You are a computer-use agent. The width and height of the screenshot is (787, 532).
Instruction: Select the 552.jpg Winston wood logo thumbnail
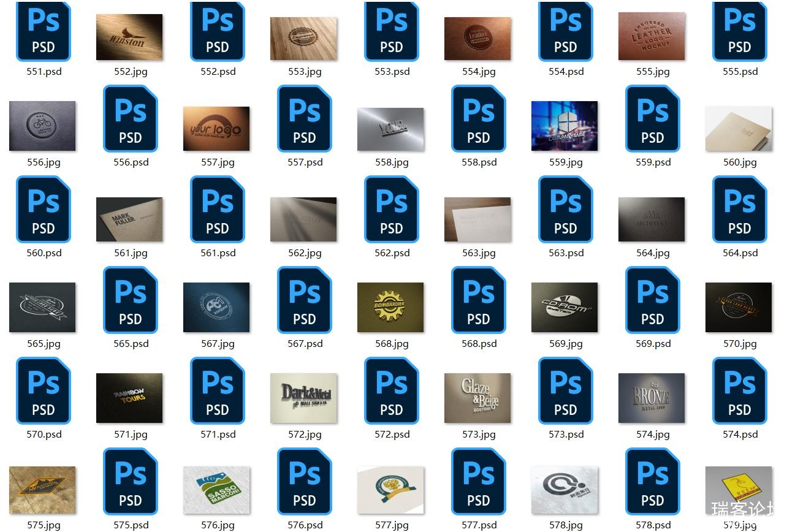(x=129, y=37)
